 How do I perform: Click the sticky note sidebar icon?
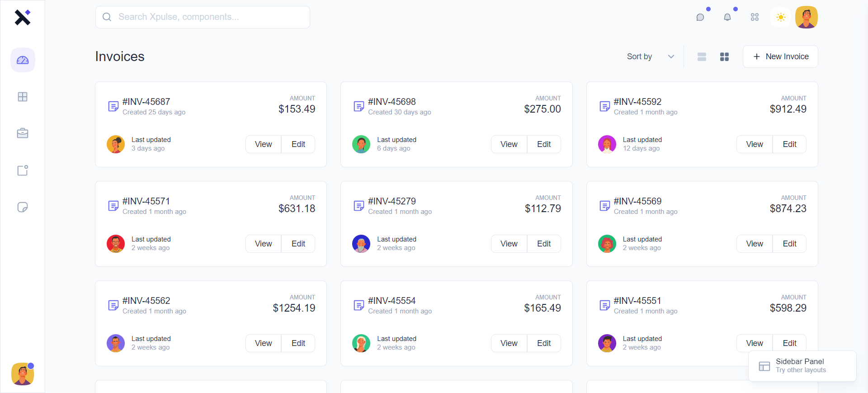pyautogui.click(x=23, y=207)
